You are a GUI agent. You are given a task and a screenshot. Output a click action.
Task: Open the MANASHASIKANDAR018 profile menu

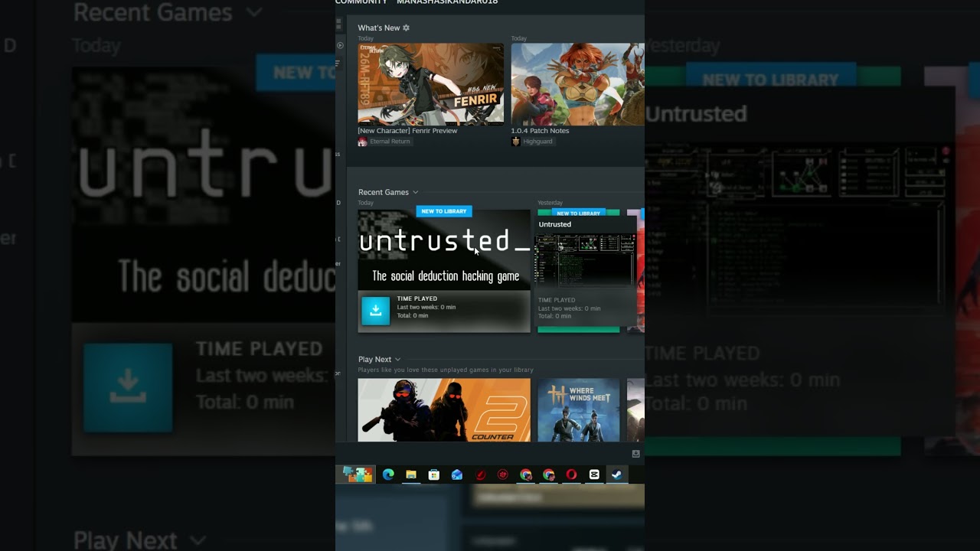pos(447,2)
